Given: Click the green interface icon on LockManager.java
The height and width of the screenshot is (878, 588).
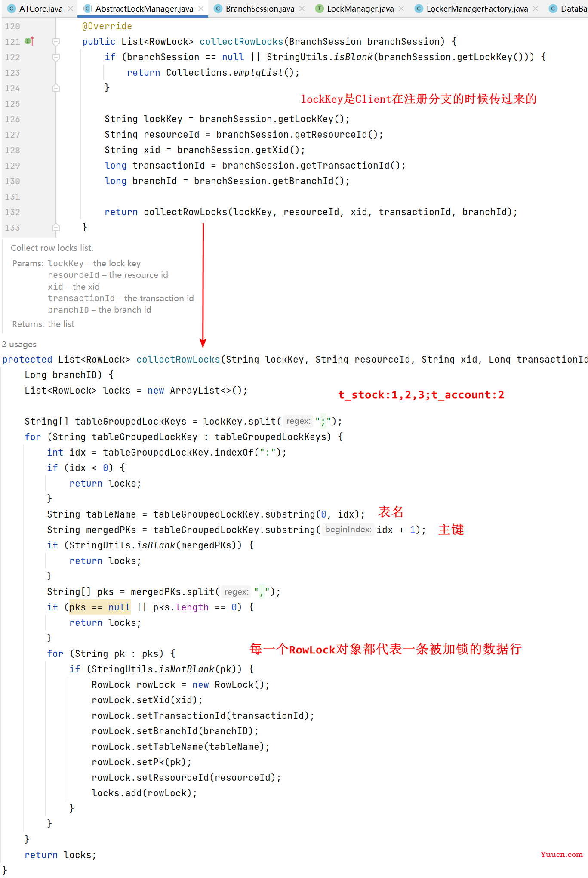Looking at the screenshot, I should (x=319, y=9).
